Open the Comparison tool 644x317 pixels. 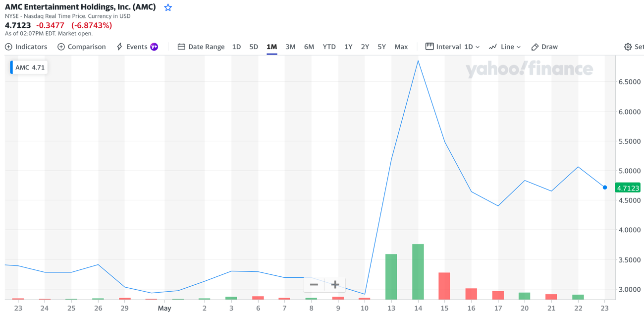pyautogui.click(x=81, y=47)
